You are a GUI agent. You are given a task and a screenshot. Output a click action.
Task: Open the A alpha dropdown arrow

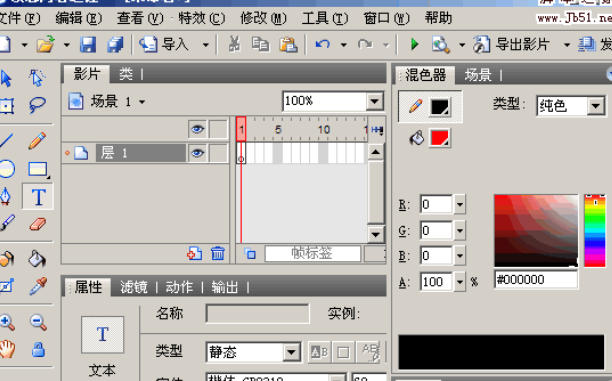click(460, 281)
